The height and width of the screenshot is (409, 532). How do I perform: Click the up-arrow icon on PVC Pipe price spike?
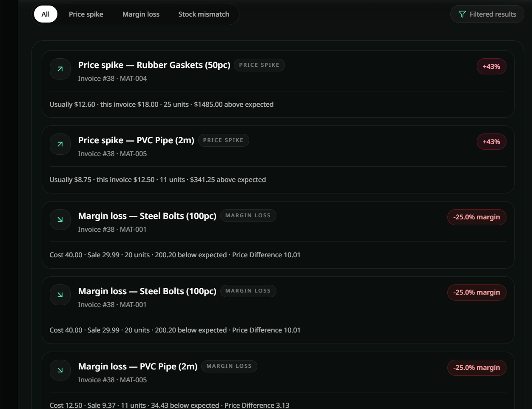point(60,144)
